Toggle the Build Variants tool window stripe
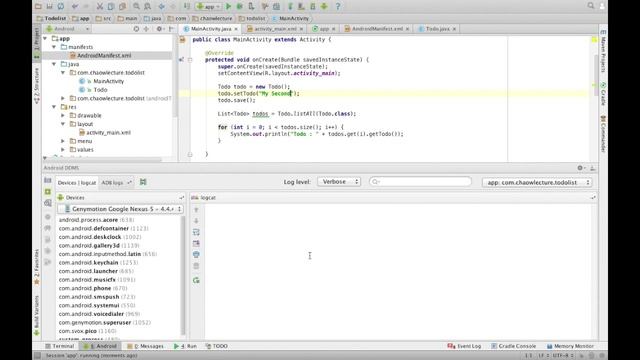 click(37, 315)
